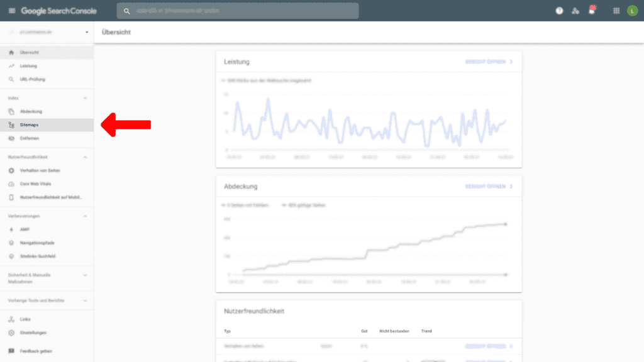Click the search magnifier icon in top bar
Viewport: 644px width, 362px height.
(127, 11)
